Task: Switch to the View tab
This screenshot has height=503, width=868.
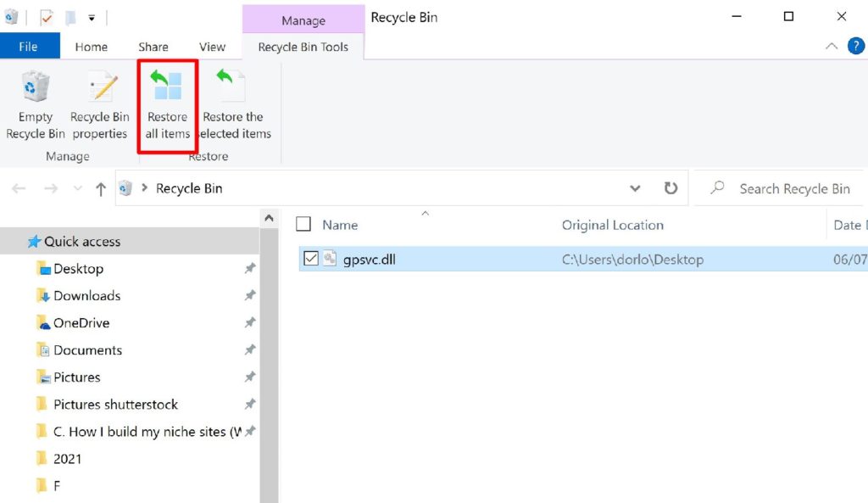Action: (212, 47)
